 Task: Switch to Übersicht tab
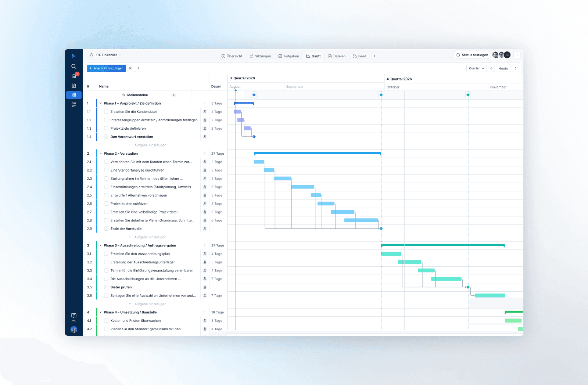(x=232, y=56)
